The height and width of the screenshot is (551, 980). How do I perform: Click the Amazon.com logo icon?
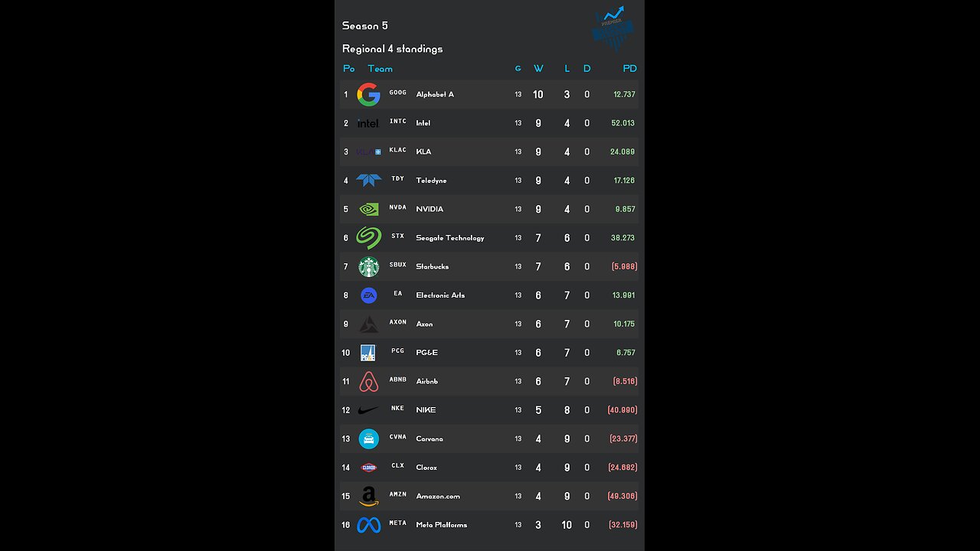(x=368, y=497)
